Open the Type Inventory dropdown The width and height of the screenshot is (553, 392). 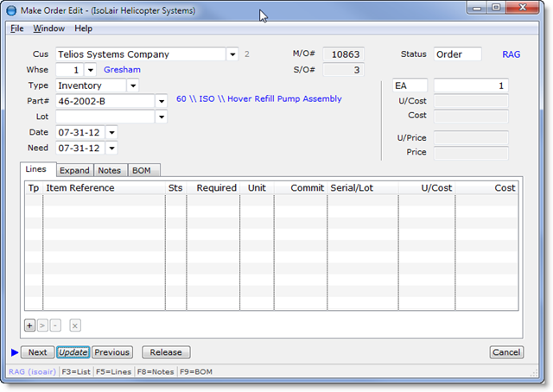pyautogui.click(x=132, y=85)
